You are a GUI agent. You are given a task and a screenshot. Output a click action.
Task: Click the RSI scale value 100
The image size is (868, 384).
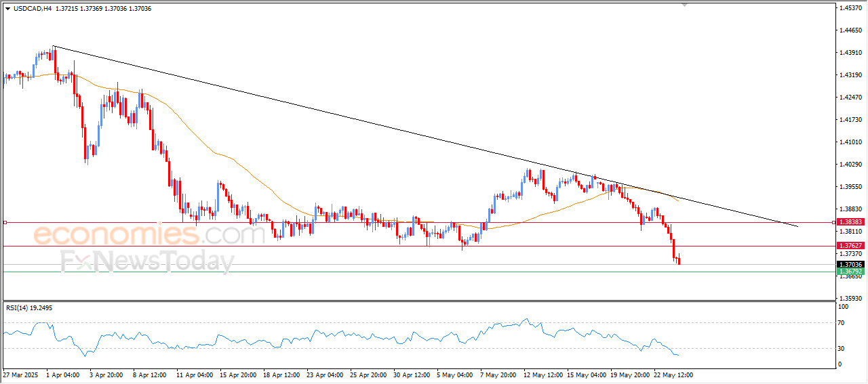[x=844, y=307]
